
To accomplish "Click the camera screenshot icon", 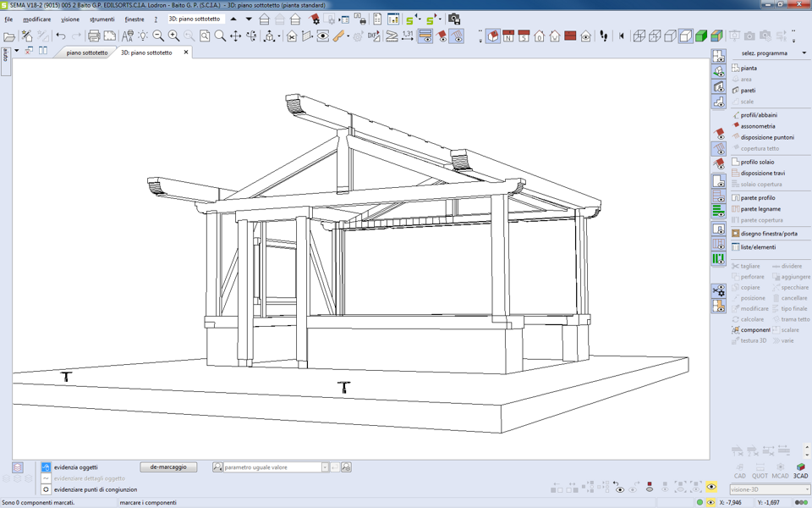I will 454,19.
